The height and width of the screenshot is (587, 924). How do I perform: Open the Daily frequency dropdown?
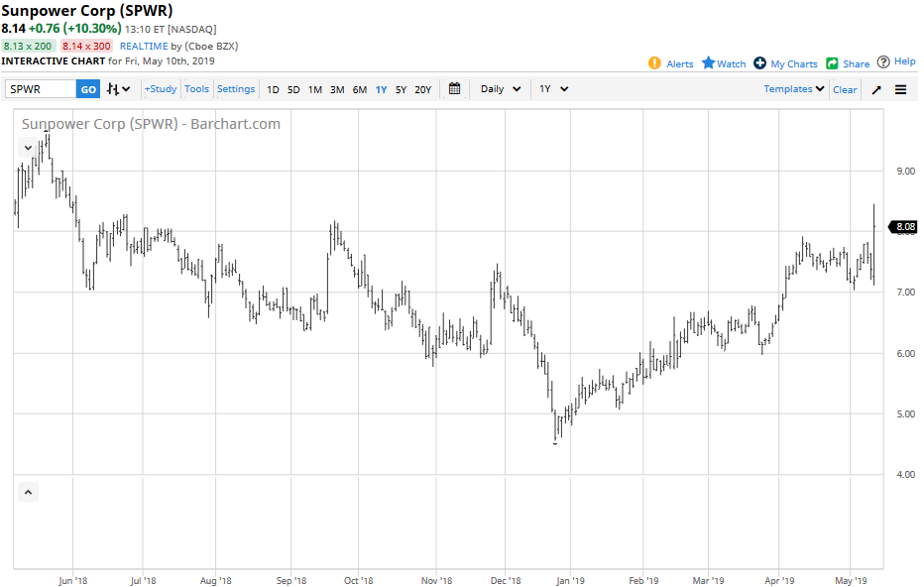click(x=501, y=89)
